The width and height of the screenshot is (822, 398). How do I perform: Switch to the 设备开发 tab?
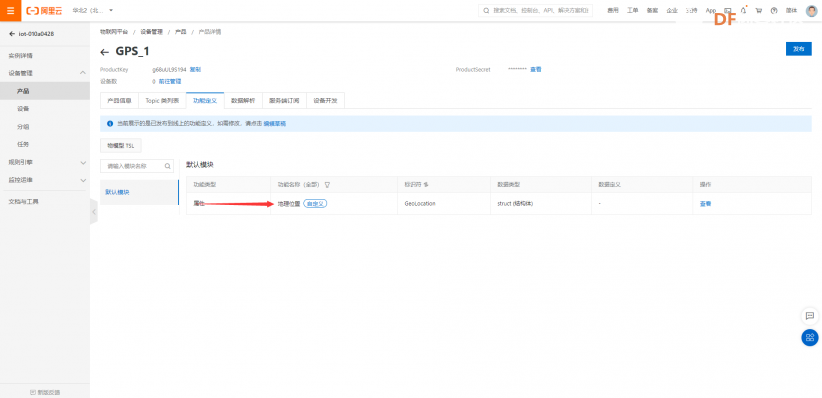(x=326, y=100)
